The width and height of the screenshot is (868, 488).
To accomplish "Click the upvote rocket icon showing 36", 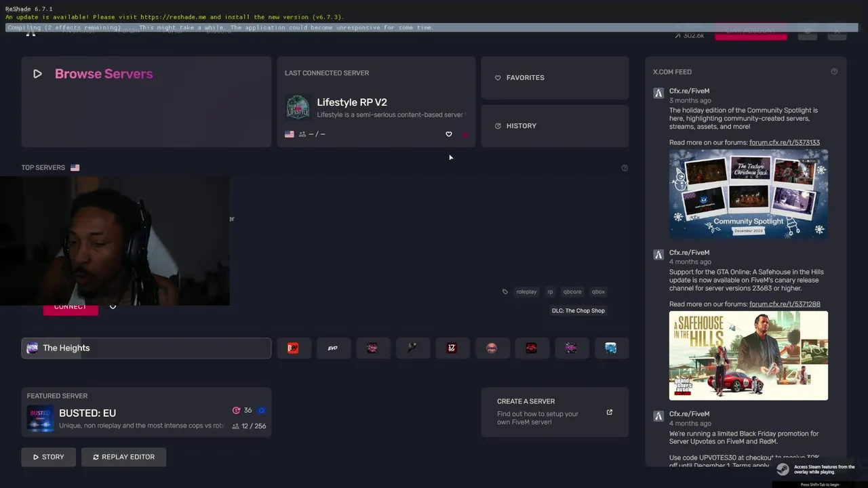I will tap(236, 410).
